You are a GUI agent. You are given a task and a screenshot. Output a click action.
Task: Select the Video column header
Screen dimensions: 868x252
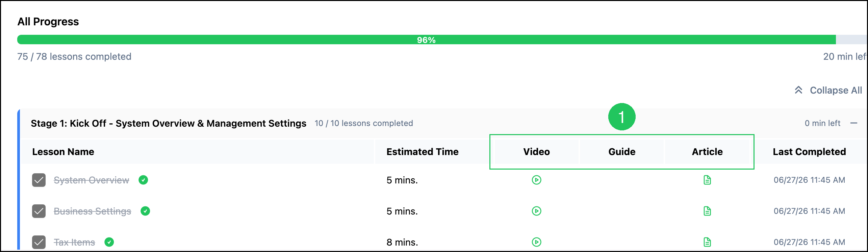(536, 152)
